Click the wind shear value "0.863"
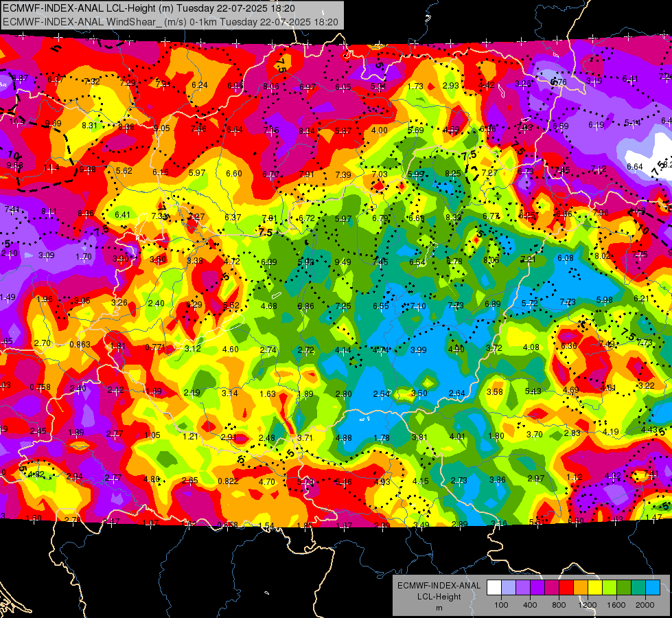 coord(80,345)
